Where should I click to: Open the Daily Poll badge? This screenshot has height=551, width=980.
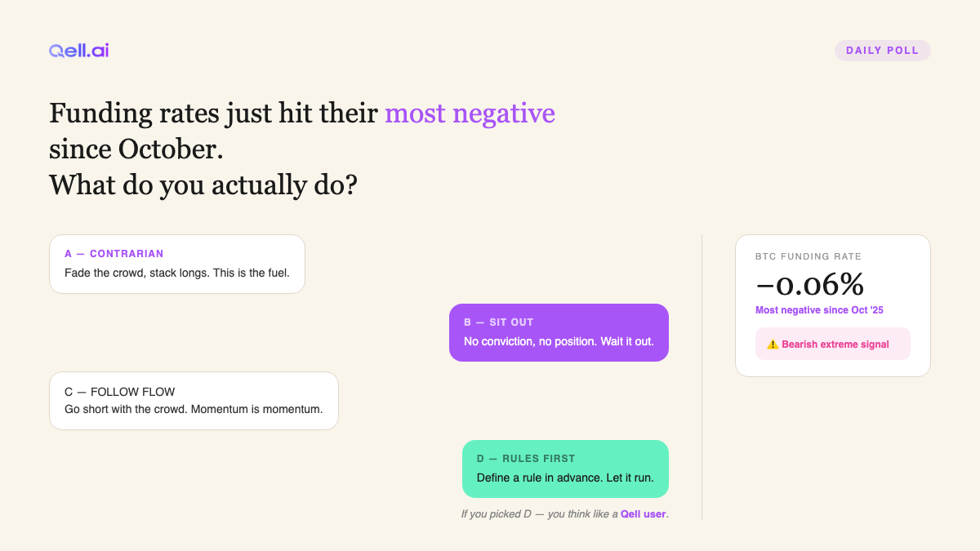click(x=882, y=51)
